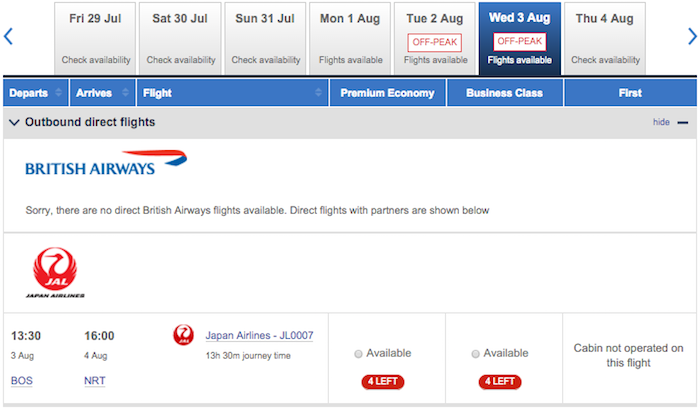
Task: Collapse Outbound direct flights chevron
Action: point(14,122)
